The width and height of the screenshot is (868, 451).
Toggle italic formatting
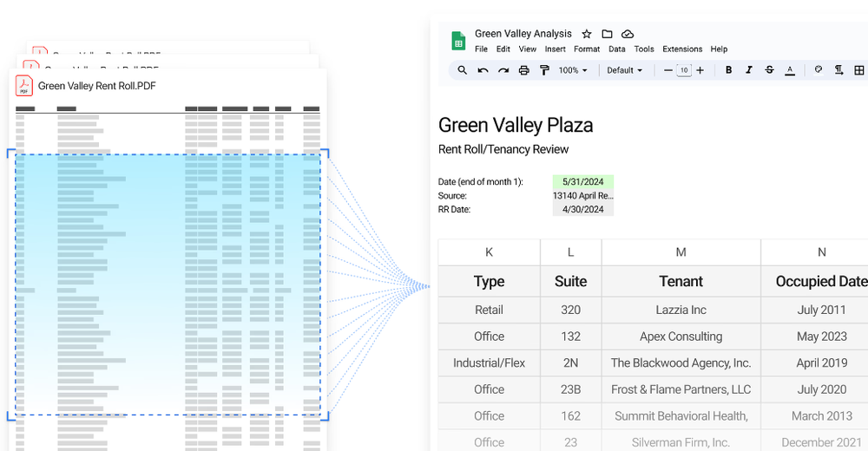(x=749, y=70)
